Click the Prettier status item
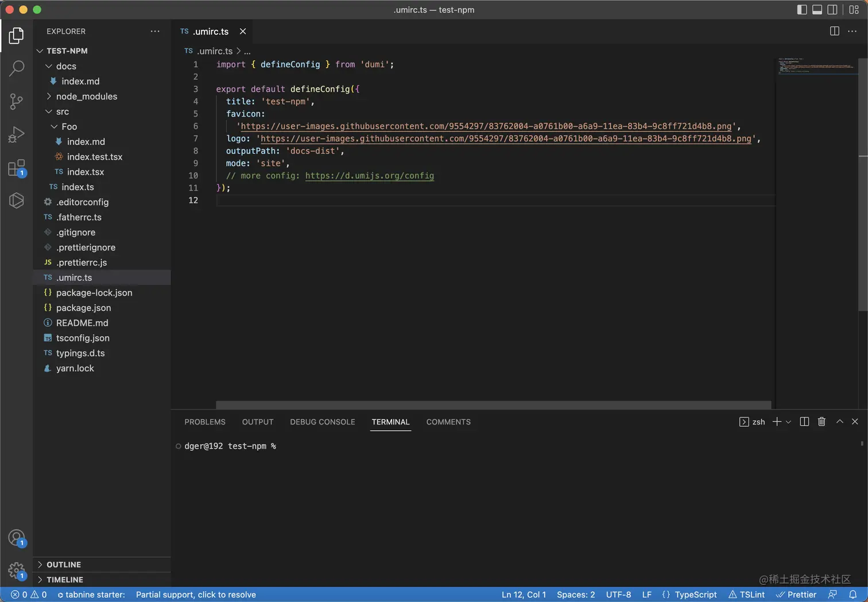Viewport: 868px width, 602px height. pyautogui.click(x=796, y=595)
